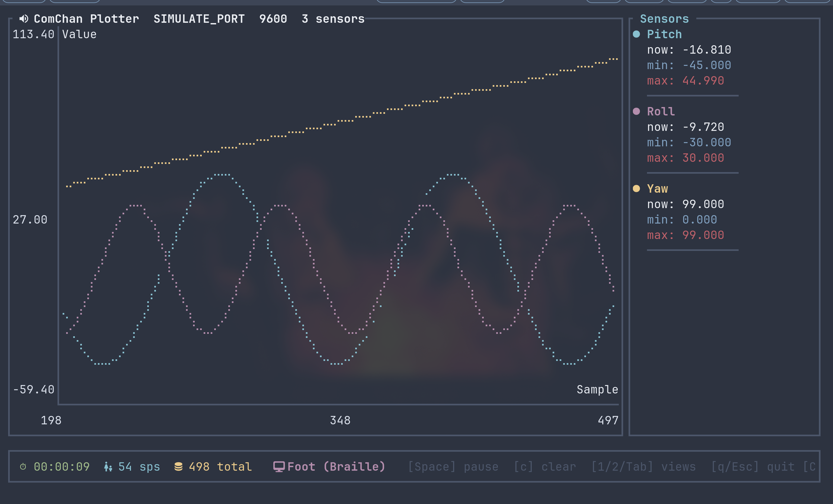
Task: Click the 113.40 y-axis top label
Action: [x=33, y=34]
